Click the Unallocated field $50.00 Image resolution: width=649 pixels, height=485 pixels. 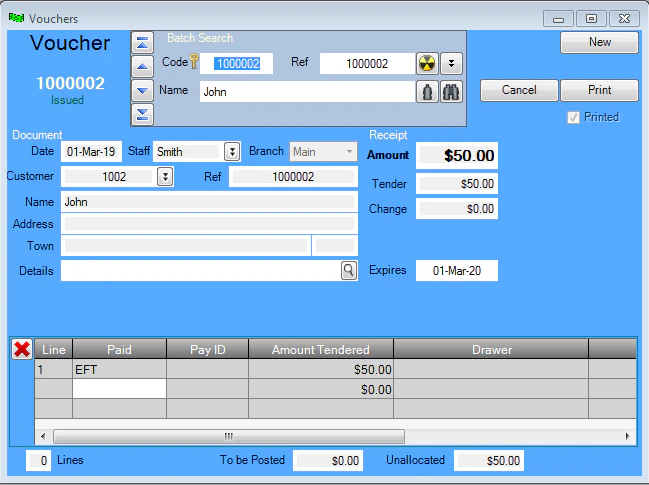click(x=489, y=461)
